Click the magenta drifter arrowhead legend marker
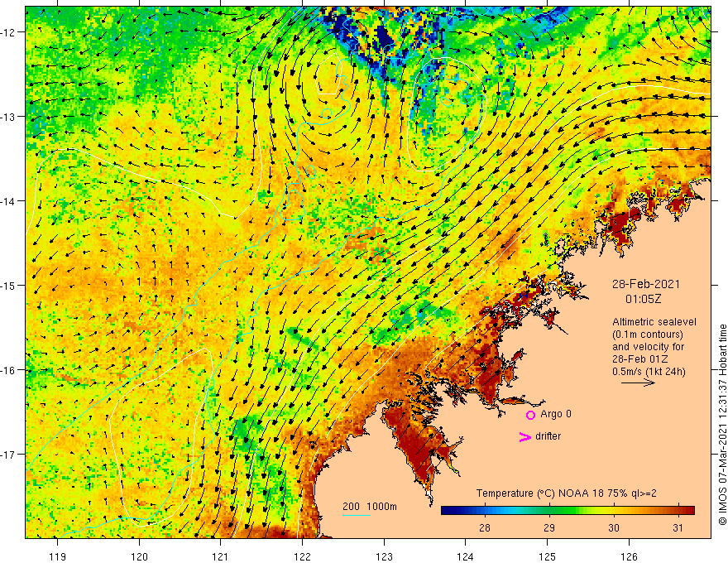This screenshot has width=728, height=563. (x=524, y=436)
